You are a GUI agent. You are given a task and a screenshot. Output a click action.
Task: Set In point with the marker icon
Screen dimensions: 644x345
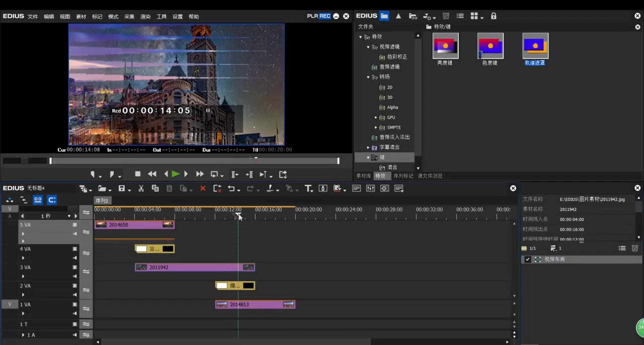pyautogui.click(x=93, y=174)
